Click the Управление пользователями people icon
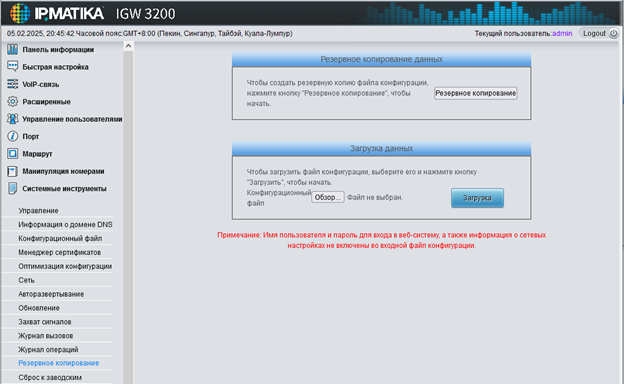 click(x=12, y=119)
